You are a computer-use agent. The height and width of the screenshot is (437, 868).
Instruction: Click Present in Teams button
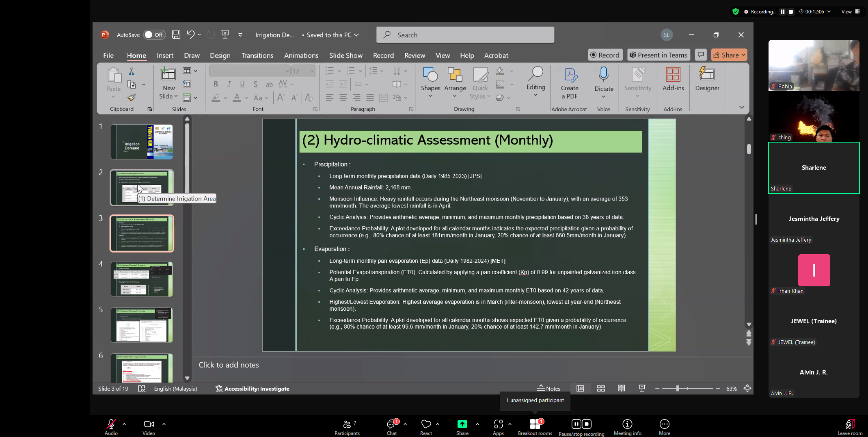659,55
